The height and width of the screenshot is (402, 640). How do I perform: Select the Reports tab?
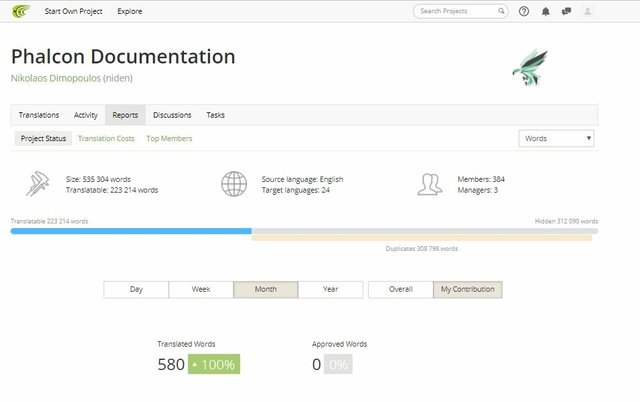tap(125, 115)
